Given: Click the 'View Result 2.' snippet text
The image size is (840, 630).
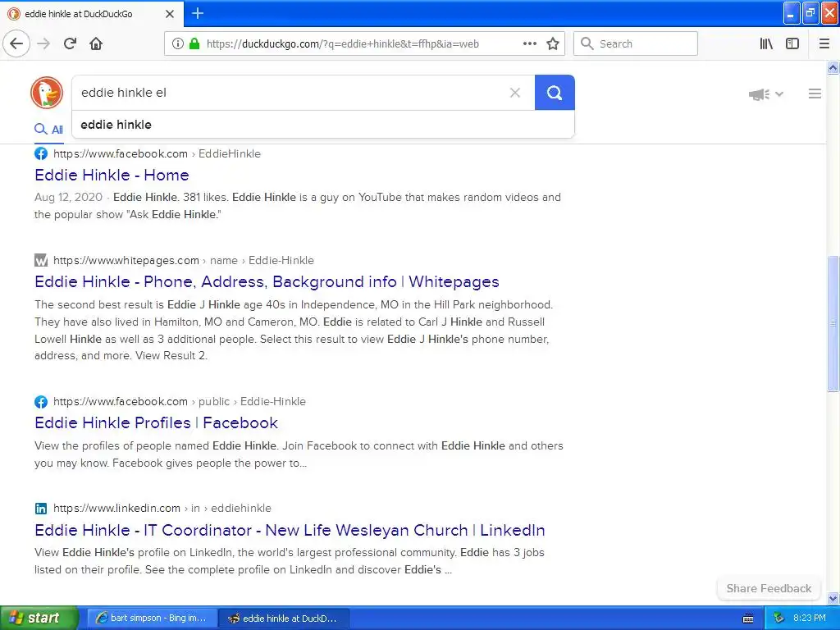Looking at the screenshot, I should coord(171,355).
